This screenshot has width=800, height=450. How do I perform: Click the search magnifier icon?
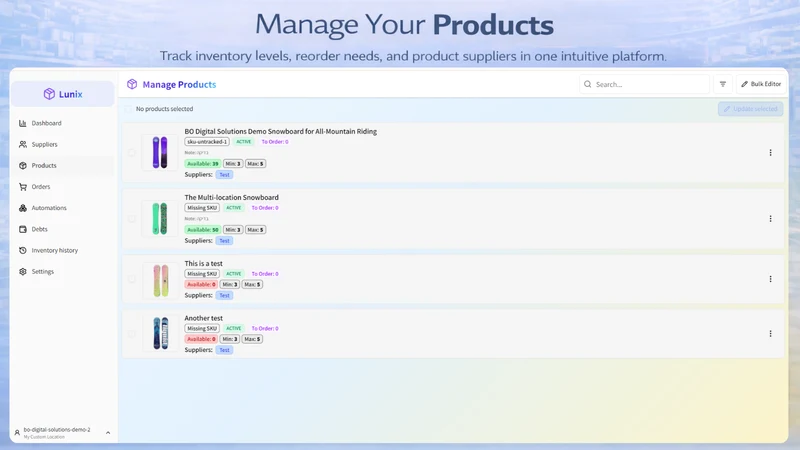tap(588, 84)
